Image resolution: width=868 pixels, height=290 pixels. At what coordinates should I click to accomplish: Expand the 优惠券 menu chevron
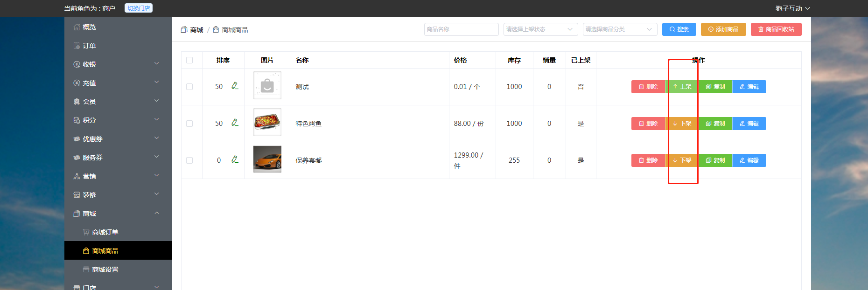click(157, 138)
